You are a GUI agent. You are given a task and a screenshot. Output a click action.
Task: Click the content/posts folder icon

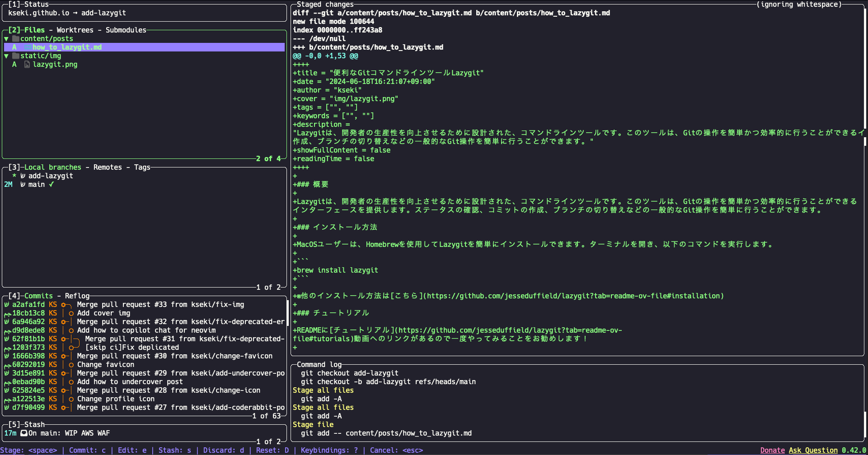click(x=16, y=39)
